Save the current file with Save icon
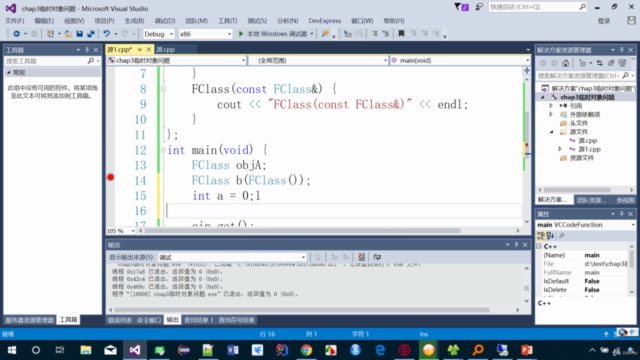 pos(80,34)
